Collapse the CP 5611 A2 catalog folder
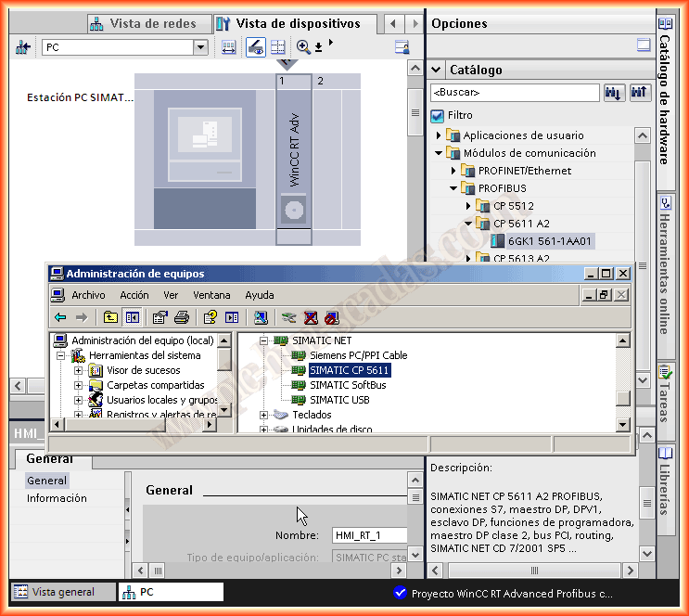The width and height of the screenshot is (689, 616). pos(468,224)
